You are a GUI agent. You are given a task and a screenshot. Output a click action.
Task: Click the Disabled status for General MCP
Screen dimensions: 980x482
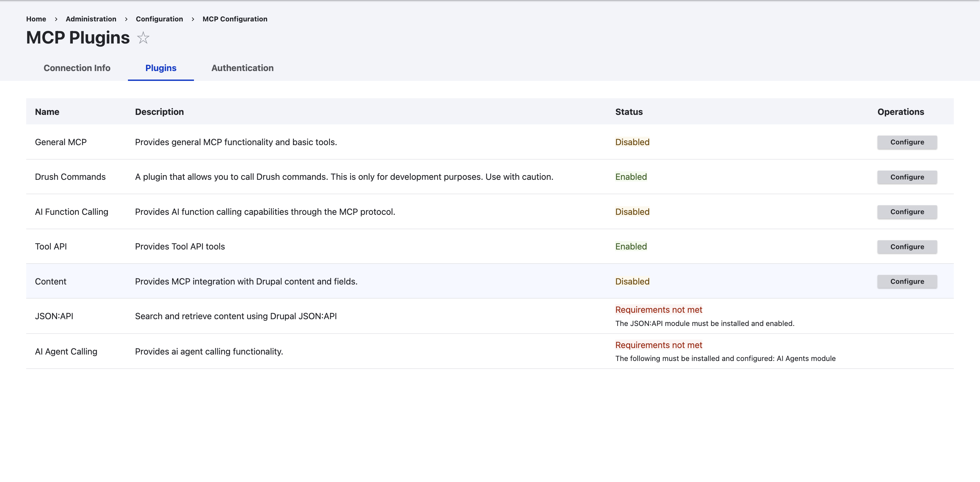pos(632,142)
